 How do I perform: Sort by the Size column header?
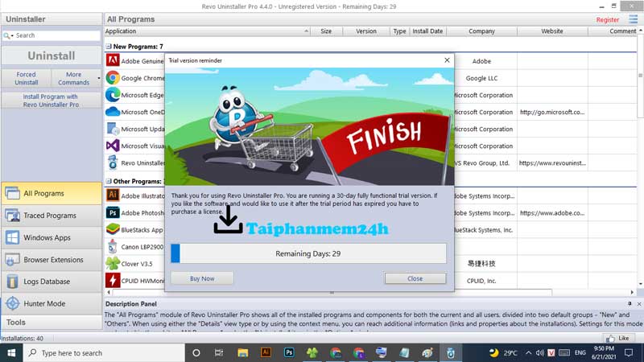(x=326, y=31)
